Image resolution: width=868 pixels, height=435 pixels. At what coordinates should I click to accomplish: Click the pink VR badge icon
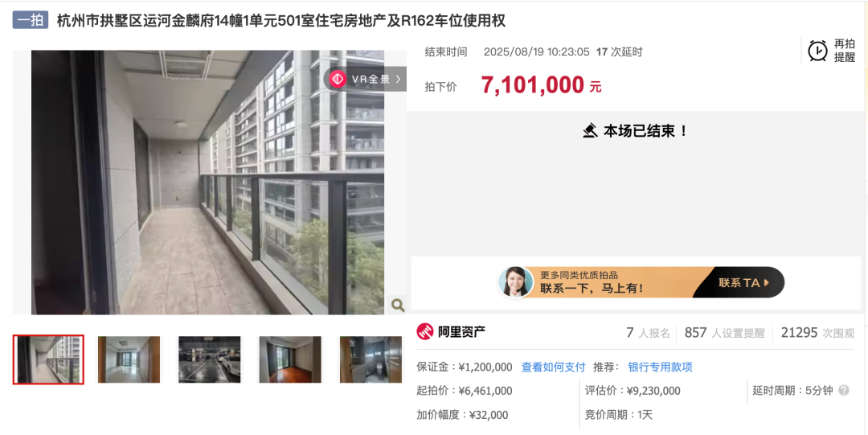point(337,80)
